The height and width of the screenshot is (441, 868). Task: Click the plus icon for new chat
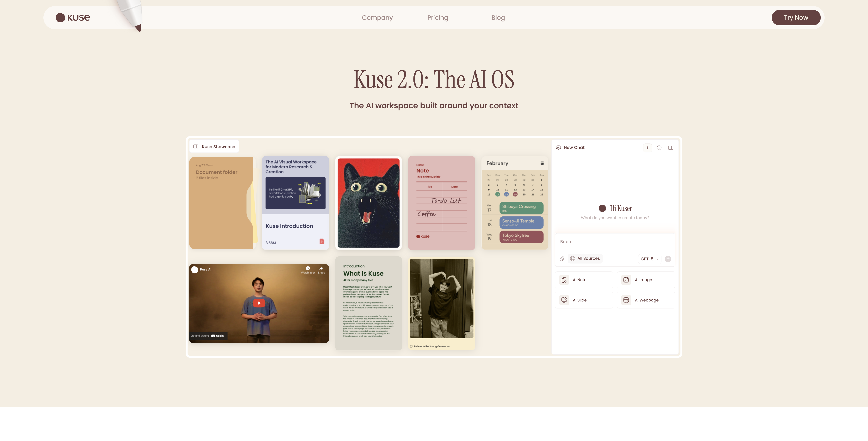(x=647, y=148)
